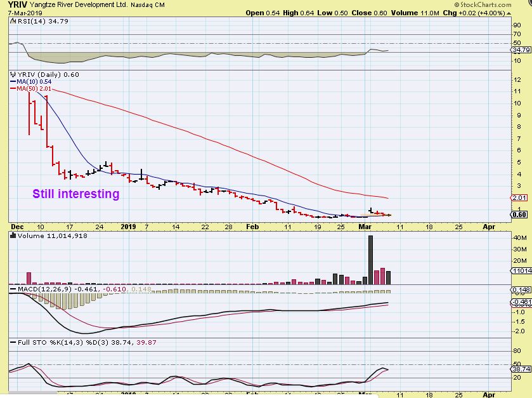This screenshot has width=532, height=398.
Task: Click the 2019 label on price date axis
Action: [x=128, y=227]
